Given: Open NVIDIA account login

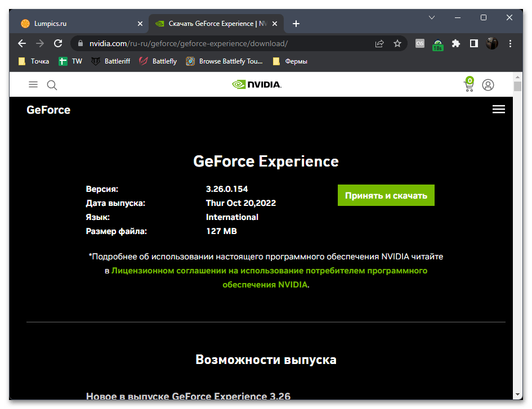Looking at the screenshot, I should tap(488, 85).
